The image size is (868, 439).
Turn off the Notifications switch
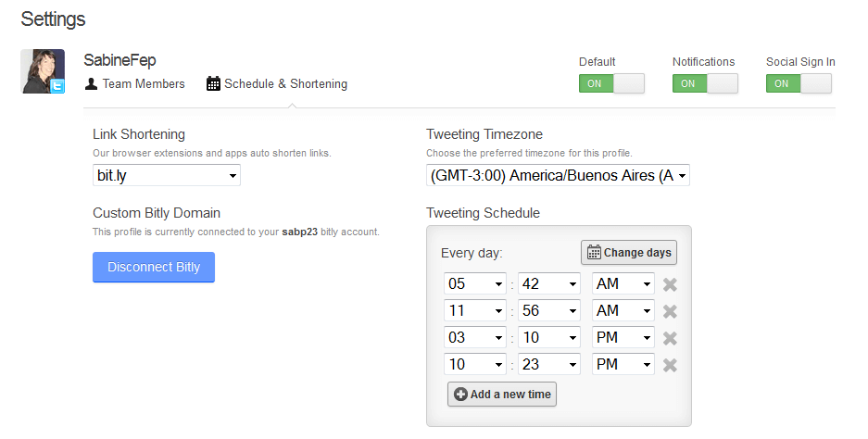[705, 83]
